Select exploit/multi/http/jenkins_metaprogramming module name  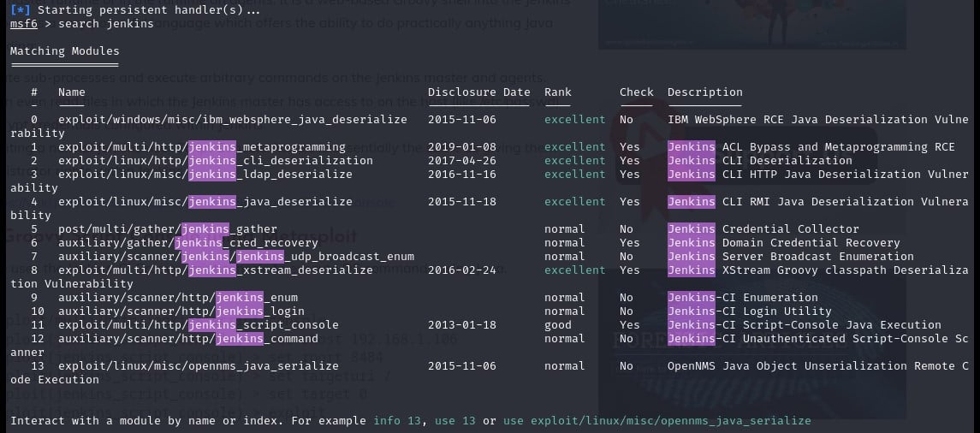click(x=202, y=147)
